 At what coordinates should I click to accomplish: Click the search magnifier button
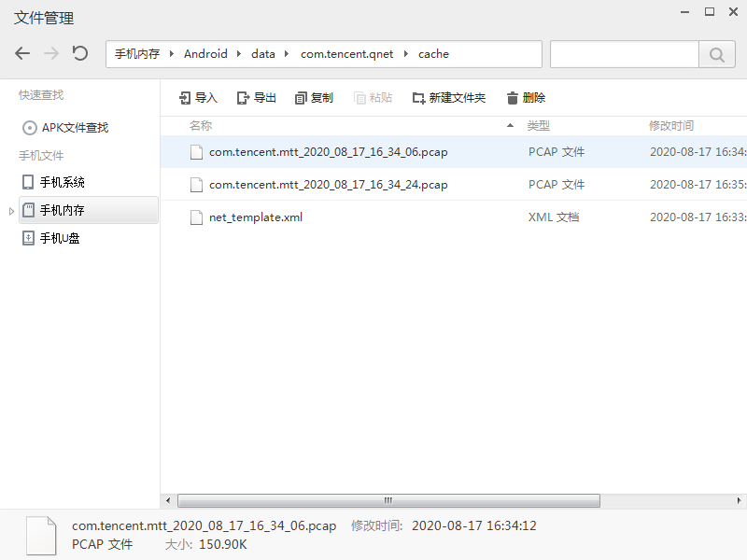pos(716,54)
